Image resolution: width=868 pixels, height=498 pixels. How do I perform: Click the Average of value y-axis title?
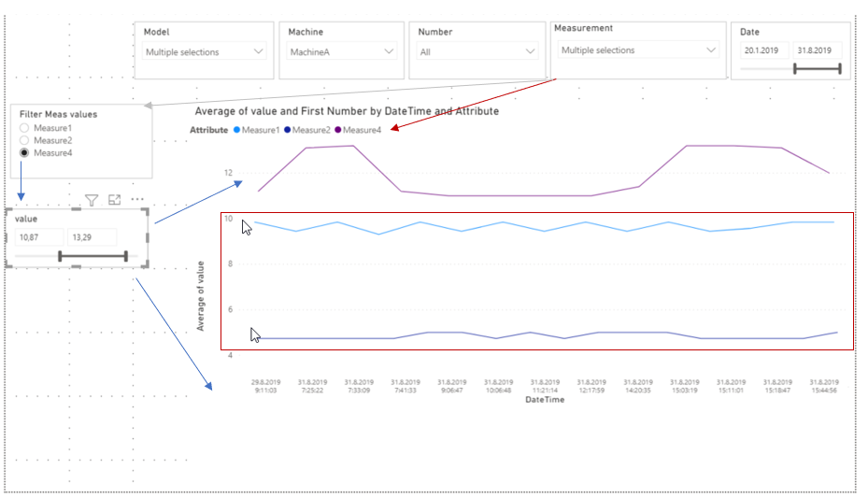200,296
